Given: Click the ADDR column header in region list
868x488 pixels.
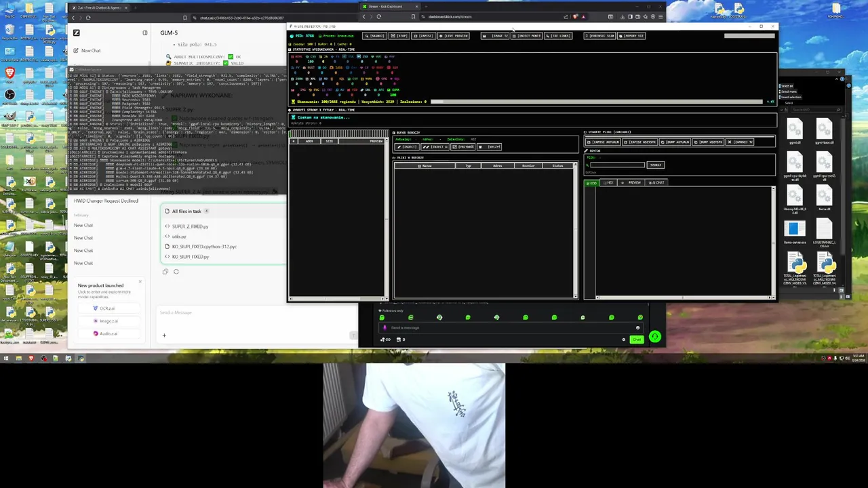Looking at the screenshot, I should [309, 141].
